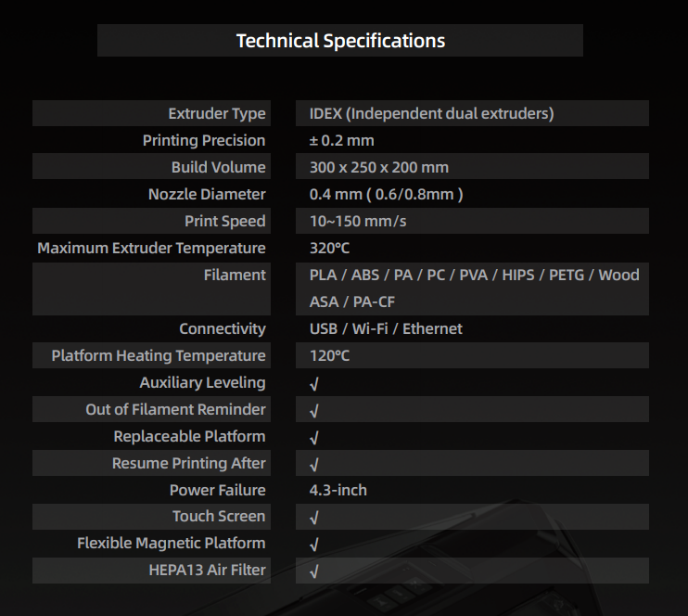The width and height of the screenshot is (688, 616).
Task: Click the Replaceable Platform checkmark
Action: (314, 437)
